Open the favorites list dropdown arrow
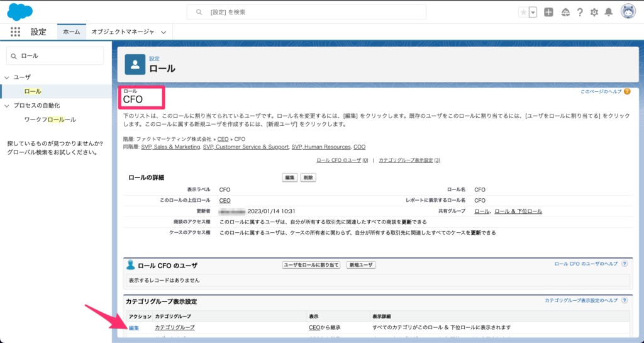Viewport: 644px width, 343px height. point(533,13)
